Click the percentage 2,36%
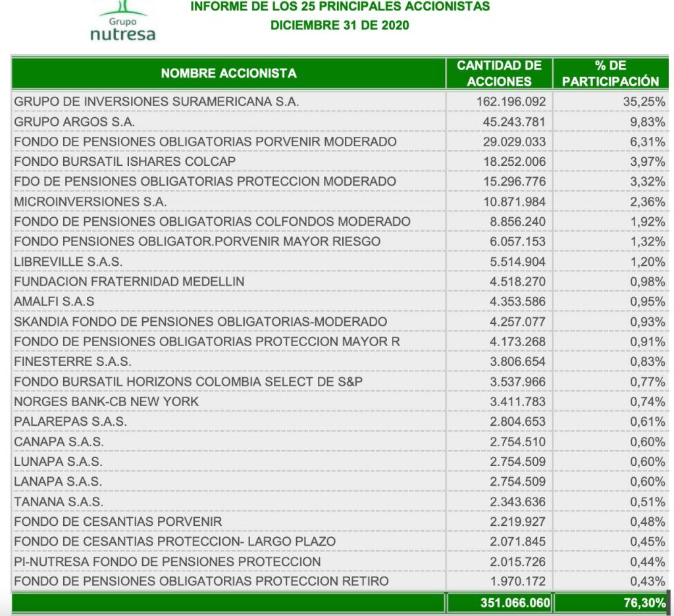674x616 pixels. point(648,201)
